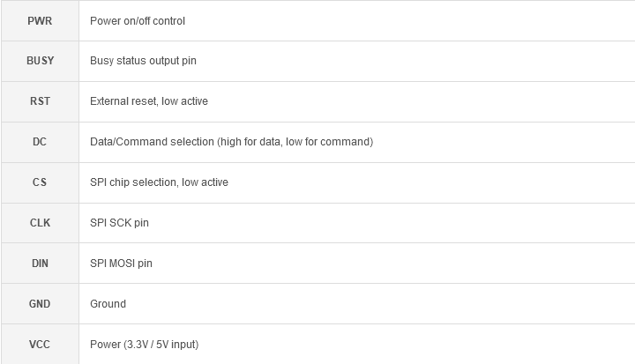Select the 'SPI MOSI pin' description
The width and height of the screenshot is (635, 364).
click(x=121, y=264)
